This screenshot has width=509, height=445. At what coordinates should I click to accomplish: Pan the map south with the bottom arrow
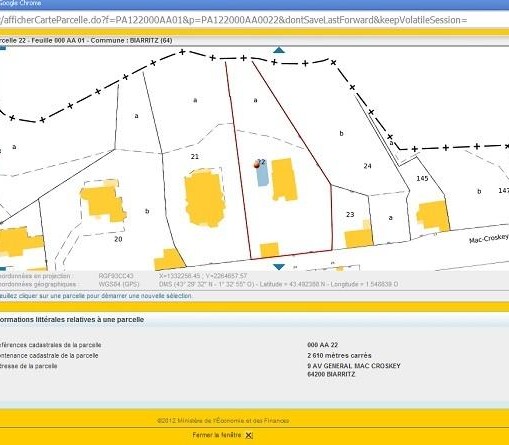279,267
